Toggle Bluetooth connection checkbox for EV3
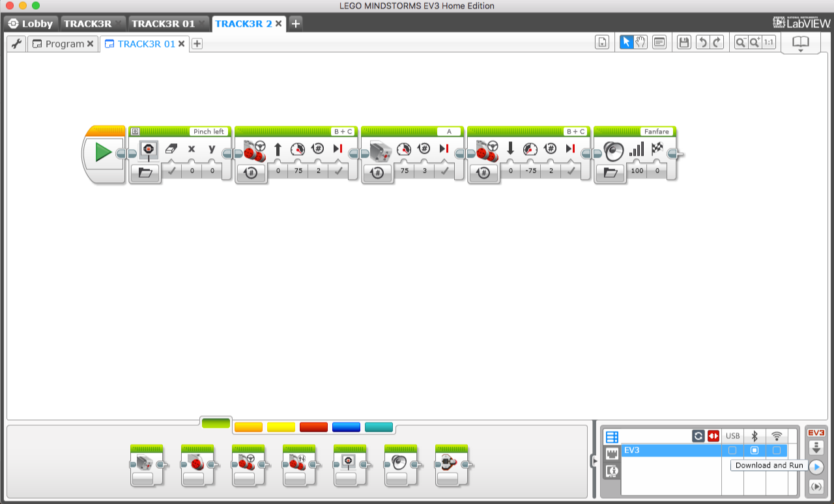 pyautogui.click(x=755, y=451)
